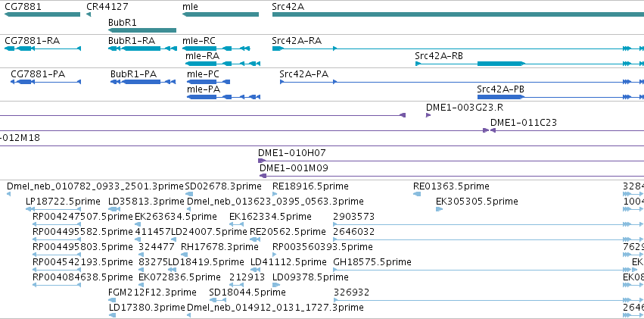Click the mle-RC transcript glyph
644x319 pixels.
coord(216,48)
